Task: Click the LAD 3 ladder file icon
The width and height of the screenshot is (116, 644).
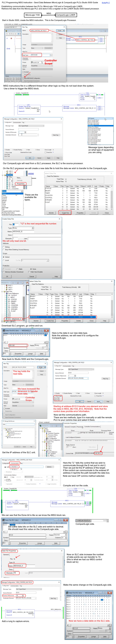Action: 6,289
